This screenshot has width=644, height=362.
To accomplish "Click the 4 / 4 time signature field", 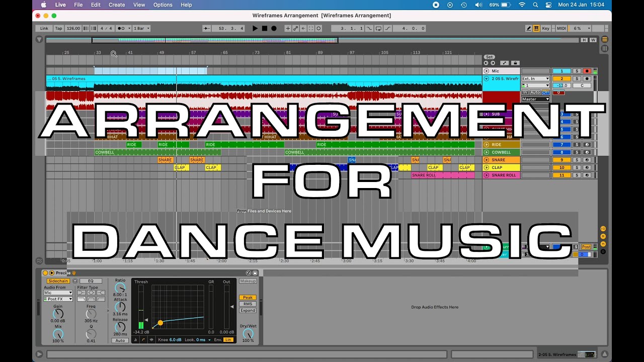I will pyautogui.click(x=106, y=29).
